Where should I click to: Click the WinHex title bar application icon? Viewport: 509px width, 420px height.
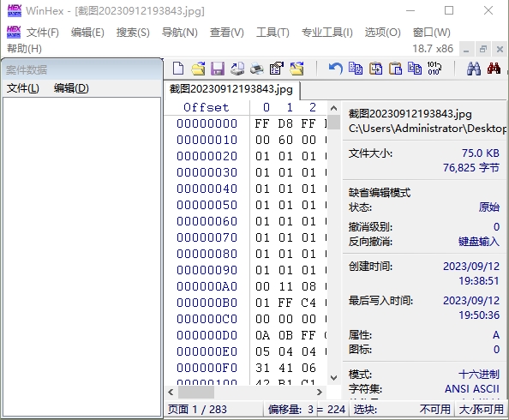(15, 11)
